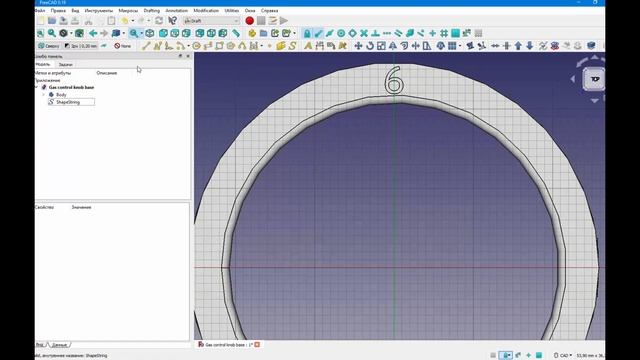Image resolution: width=640 pixels, height=360 pixels.
Task: Open the Utilities menu
Action: (x=232, y=11)
